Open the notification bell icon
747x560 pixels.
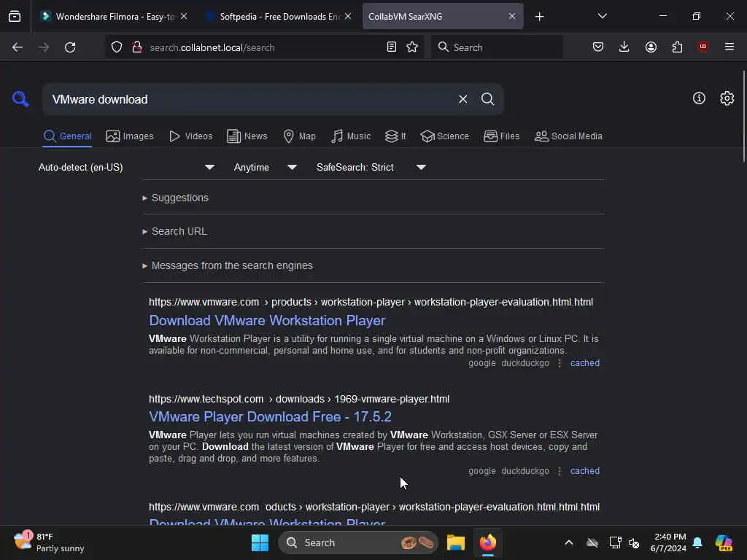pyautogui.click(x=697, y=542)
